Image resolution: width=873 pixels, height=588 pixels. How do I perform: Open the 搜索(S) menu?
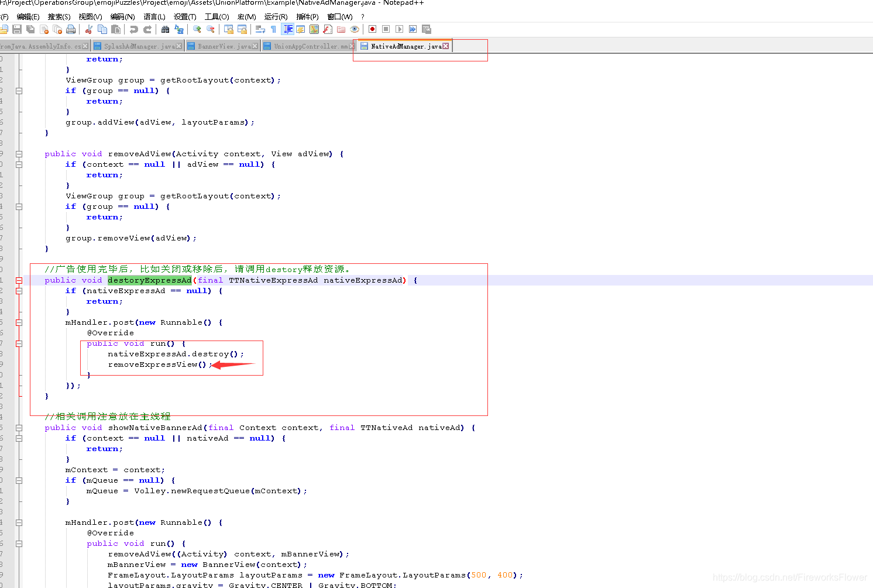tap(59, 16)
